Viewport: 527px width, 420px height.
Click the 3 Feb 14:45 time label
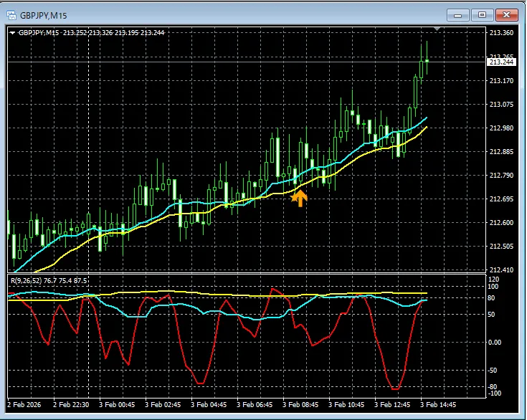pos(437,405)
